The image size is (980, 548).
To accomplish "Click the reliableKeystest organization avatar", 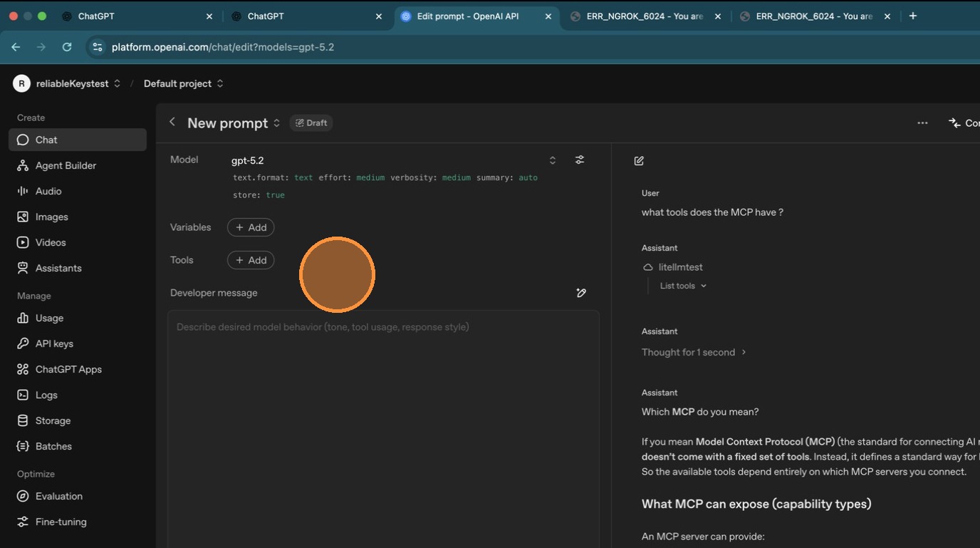I will (21, 83).
